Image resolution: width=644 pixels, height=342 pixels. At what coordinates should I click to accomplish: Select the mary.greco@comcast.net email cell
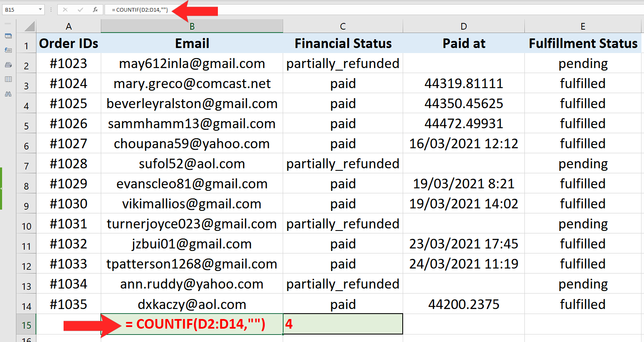pos(192,84)
